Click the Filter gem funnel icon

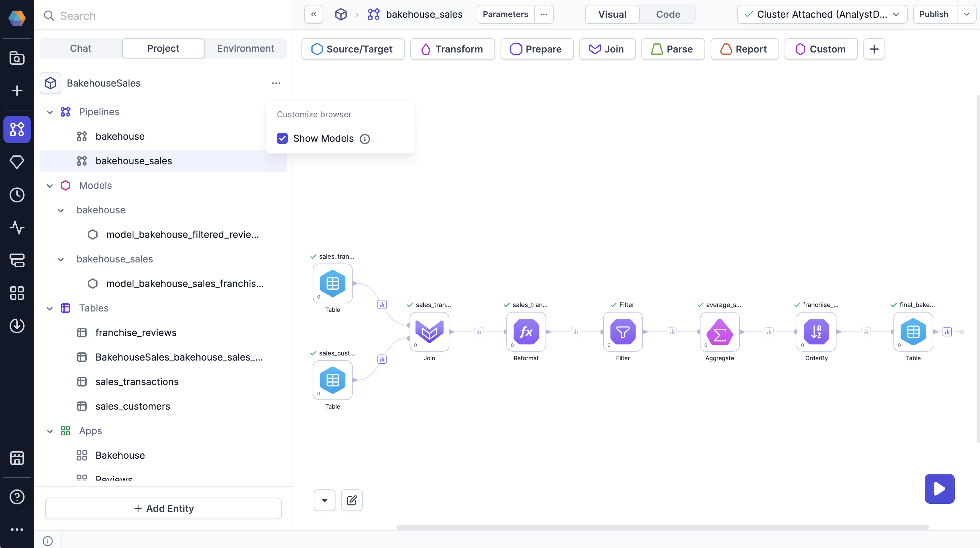623,332
